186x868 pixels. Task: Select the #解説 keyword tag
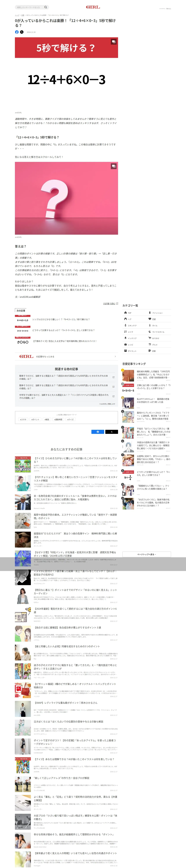pyautogui.click(x=47, y=420)
